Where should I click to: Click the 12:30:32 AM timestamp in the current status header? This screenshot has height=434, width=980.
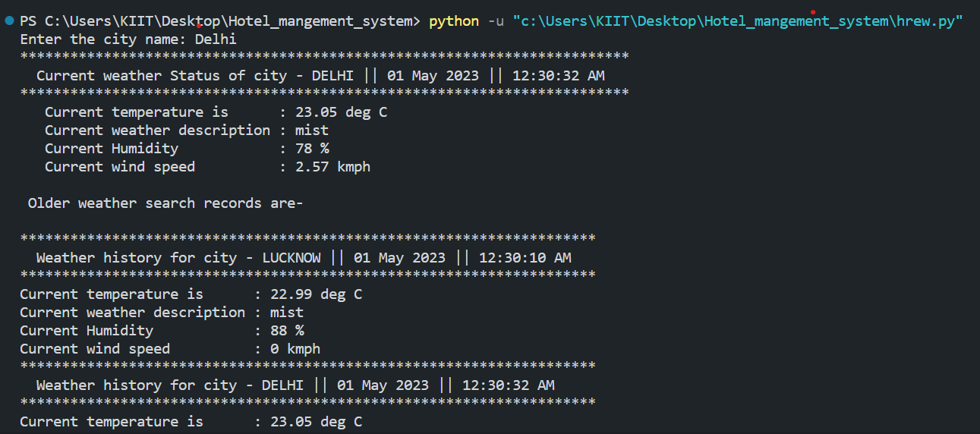pyautogui.click(x=558, y=76)
